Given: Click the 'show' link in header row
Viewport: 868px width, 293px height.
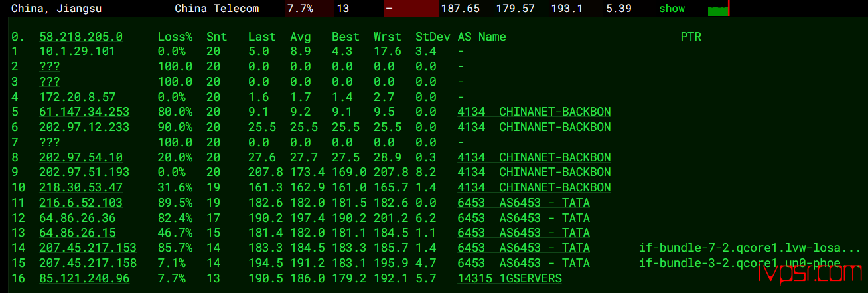Looking at the screenshot, I should [672, 9].
